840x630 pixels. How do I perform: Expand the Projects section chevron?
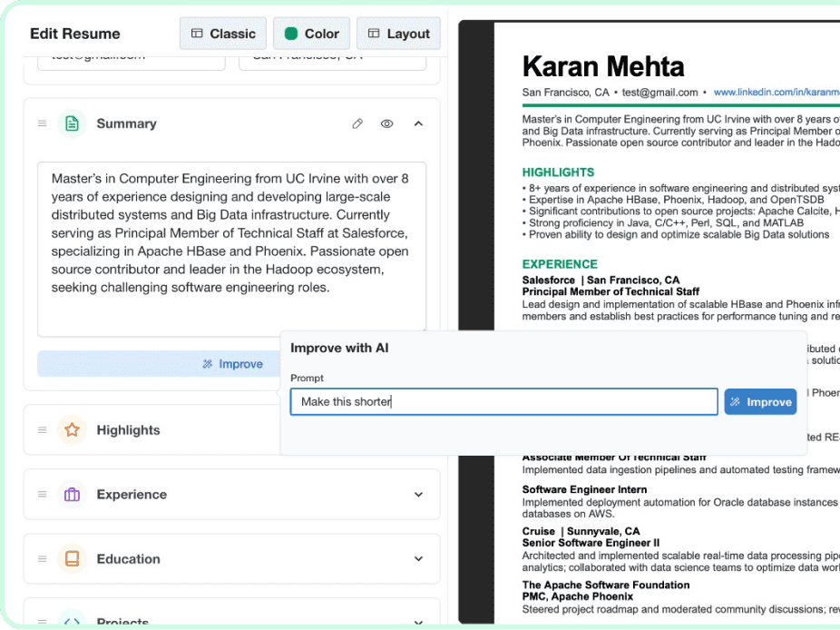[x=418, y=623]
